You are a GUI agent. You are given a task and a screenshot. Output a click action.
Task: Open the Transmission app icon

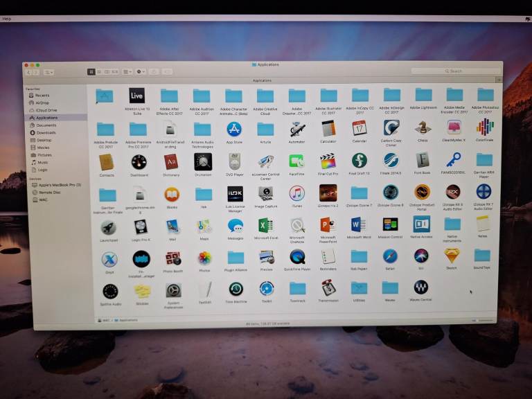click(x=328, y=287)
